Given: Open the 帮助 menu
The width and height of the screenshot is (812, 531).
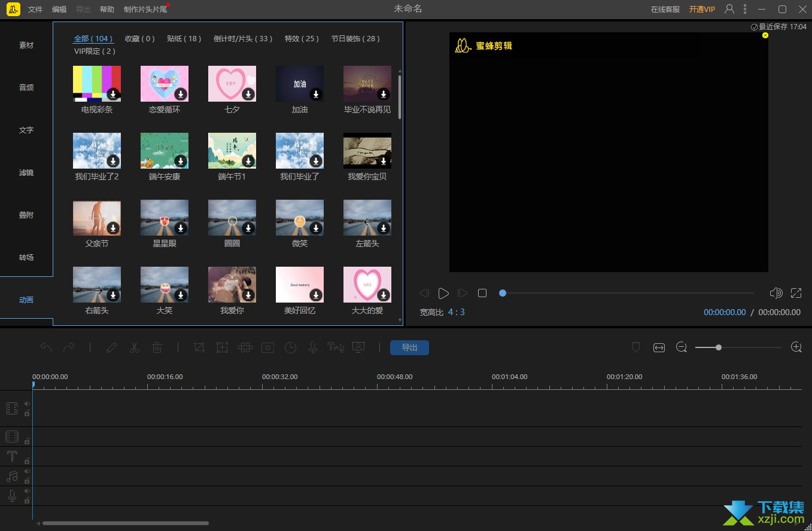Looking at the screenshot, I should [107, 10].
